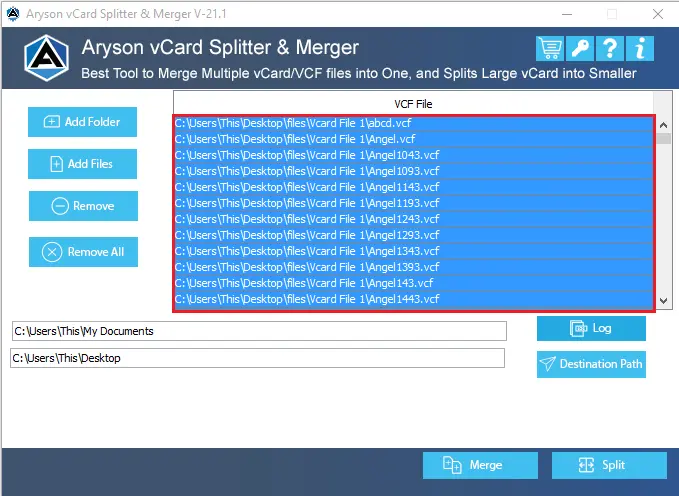Image resolution: width=679 pixels, height=496 pixels.
Task: Select the Angel1293.vcf row
Action: (x=414, y=235)
